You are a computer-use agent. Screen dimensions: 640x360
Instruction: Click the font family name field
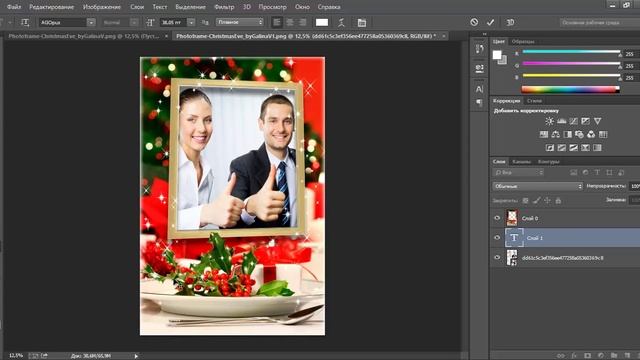63,22
